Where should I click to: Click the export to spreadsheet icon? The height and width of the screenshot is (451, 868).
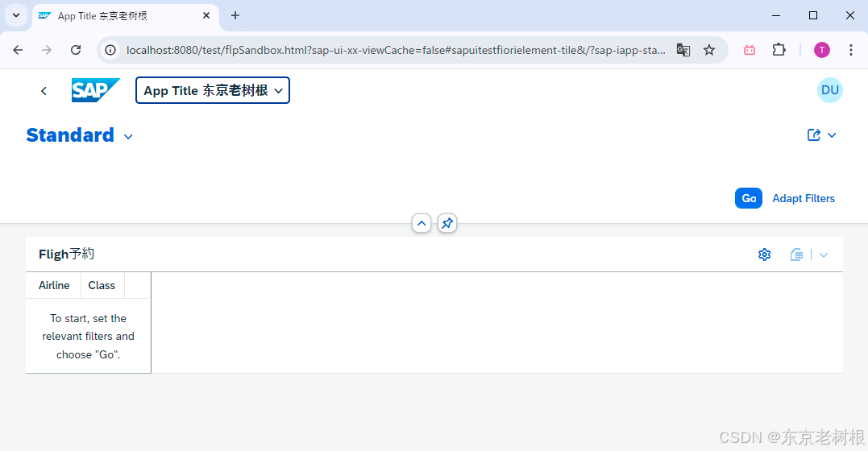(x=796, y=254)
